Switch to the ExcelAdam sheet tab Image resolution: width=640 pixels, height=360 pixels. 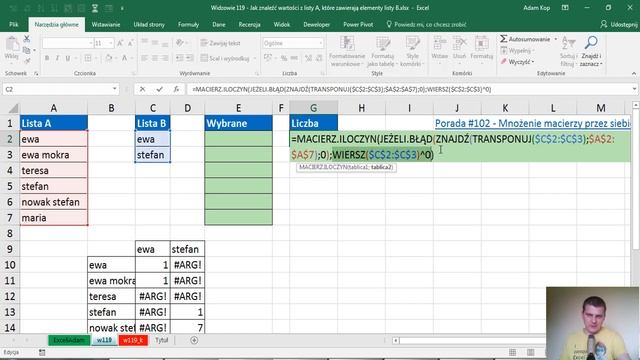[x=69, y=340]
